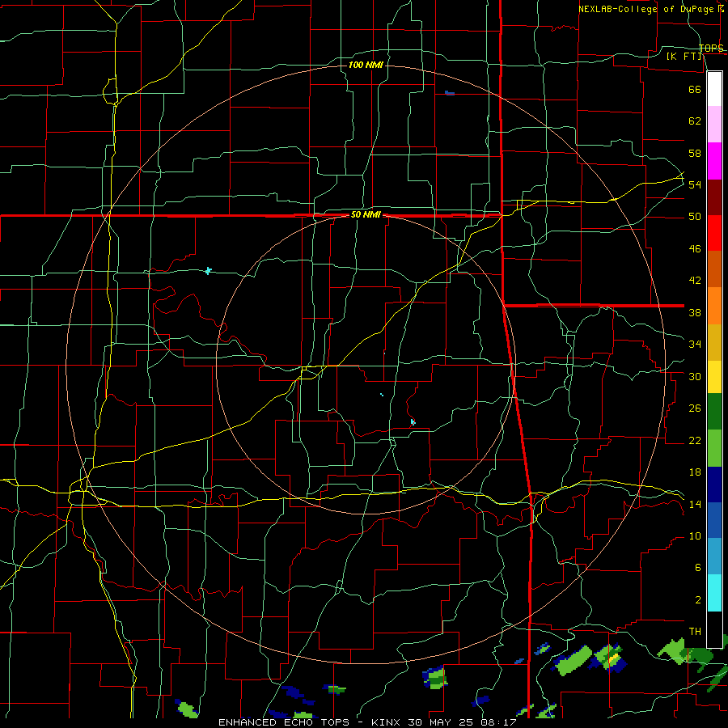
Task: Select the legend value 10
Action: pyautogui.click(x=695, y=535)
